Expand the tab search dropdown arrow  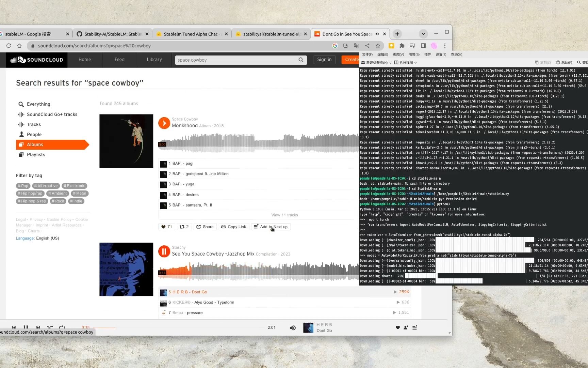(423, 34)
